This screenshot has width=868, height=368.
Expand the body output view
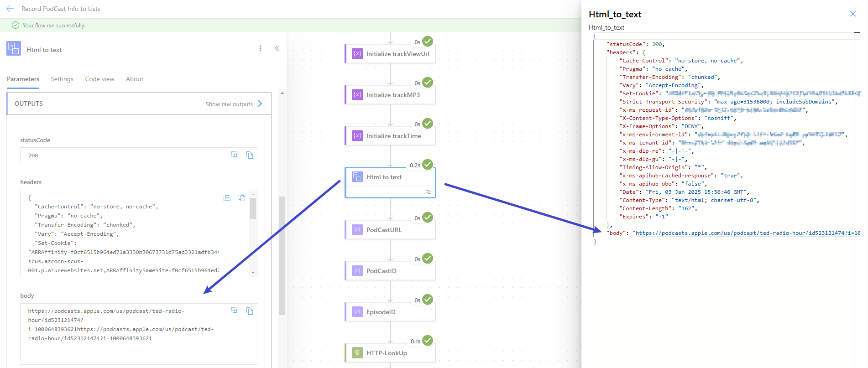point(235,311)
